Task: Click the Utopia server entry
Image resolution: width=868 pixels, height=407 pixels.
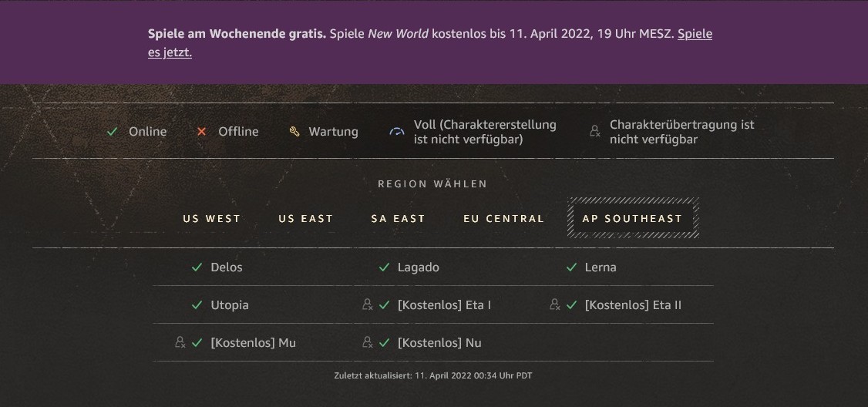Action: [230, 305]
